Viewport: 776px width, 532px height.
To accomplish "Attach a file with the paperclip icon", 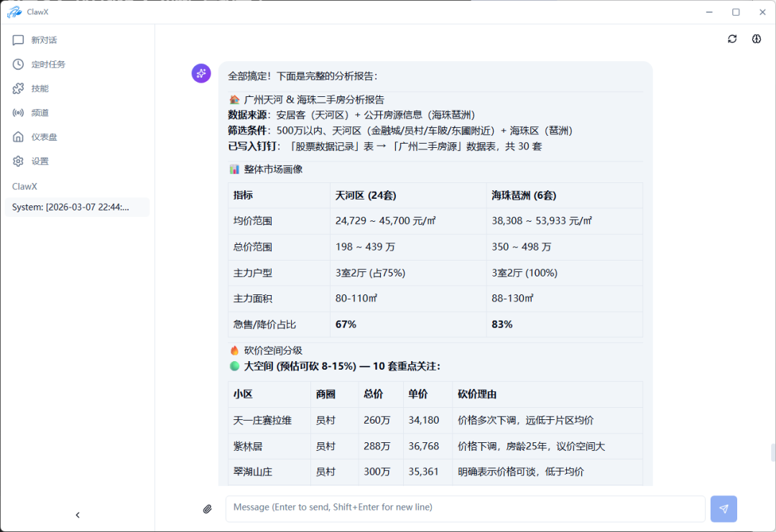I will tap(207, 508).
